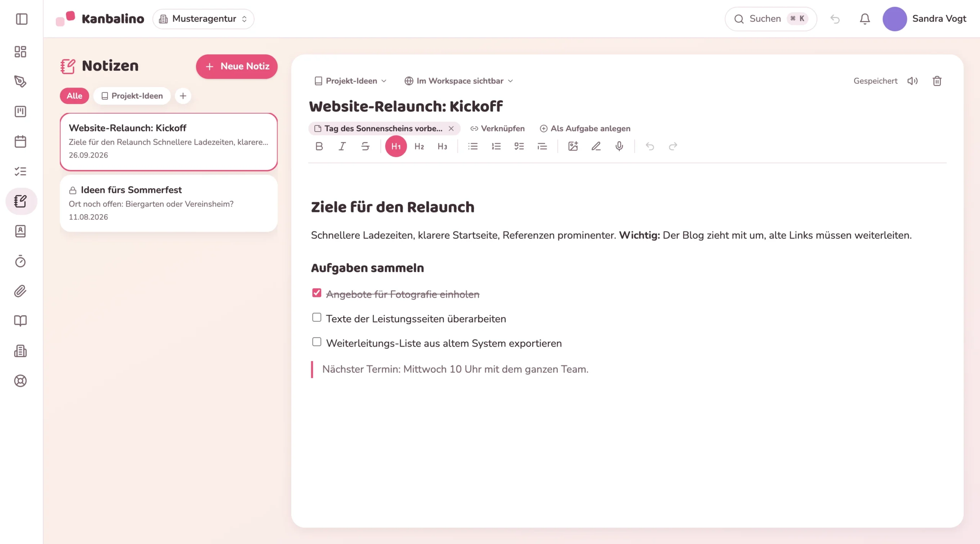
Task: Focus the Suchen search field
Action: (x=771, y=19)
